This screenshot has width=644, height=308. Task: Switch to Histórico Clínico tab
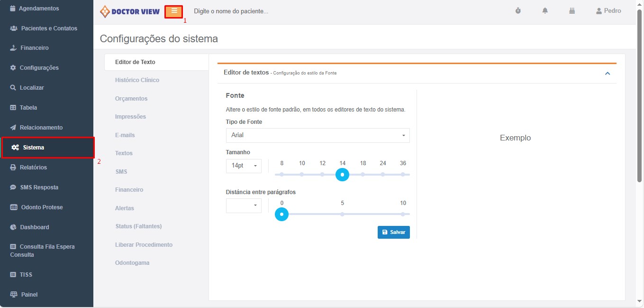pos(137,80)
